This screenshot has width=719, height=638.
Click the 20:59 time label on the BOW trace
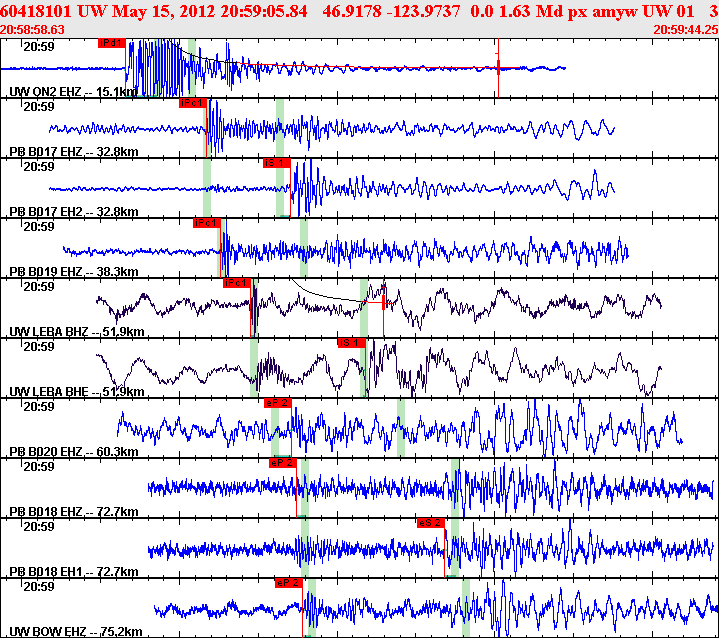click(39, 587)
